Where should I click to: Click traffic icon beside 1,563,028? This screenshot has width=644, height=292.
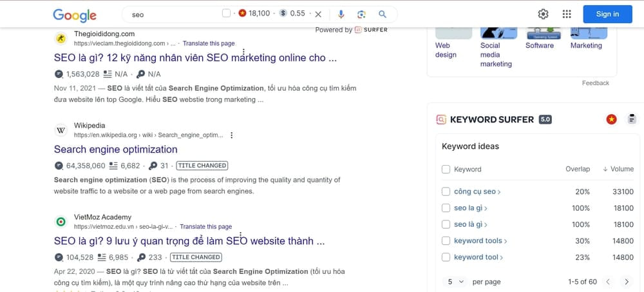click(59, 74)
